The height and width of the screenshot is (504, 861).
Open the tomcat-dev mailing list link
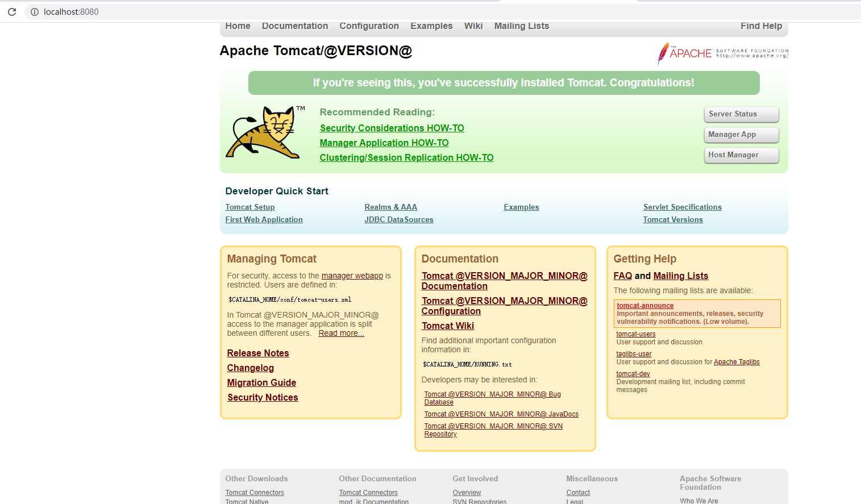(x=633, y=374)
